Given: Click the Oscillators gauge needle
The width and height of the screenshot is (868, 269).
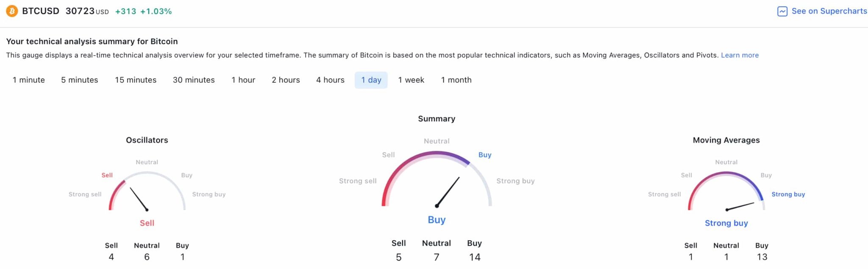Looking at the screenshot, I should [139, 199].
